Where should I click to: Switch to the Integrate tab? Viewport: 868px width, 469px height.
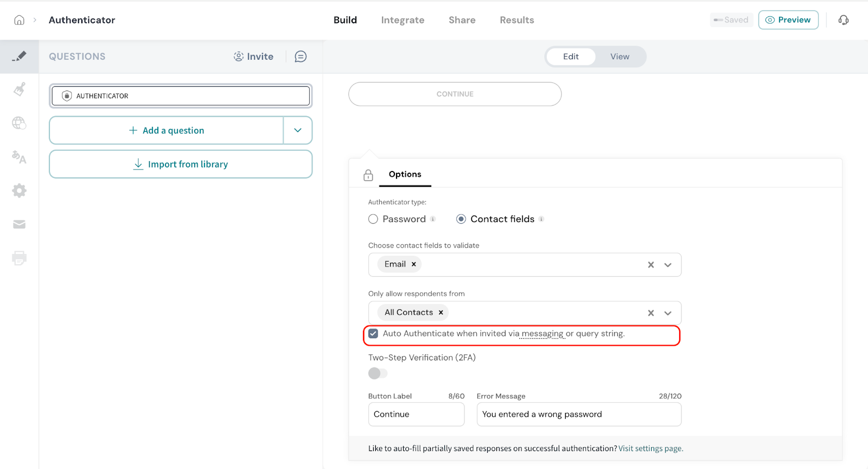(403, 20)
